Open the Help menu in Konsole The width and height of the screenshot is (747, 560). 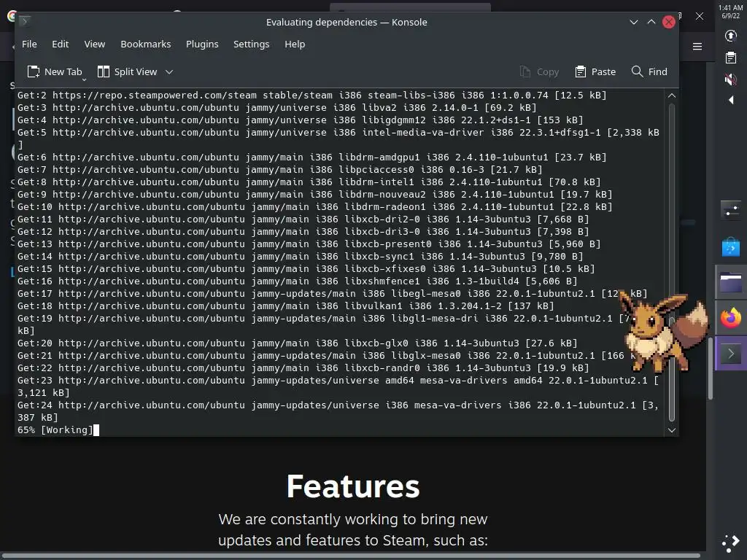(295, 44)
